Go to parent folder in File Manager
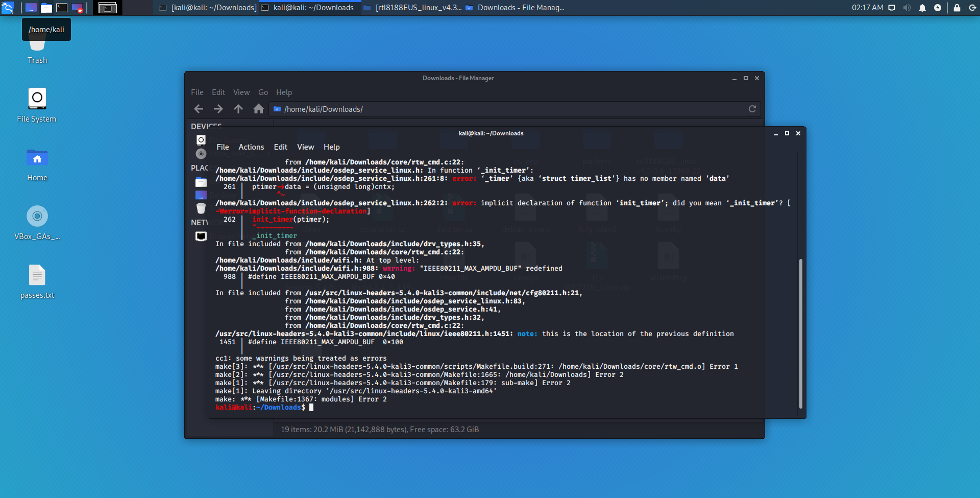The image size is (980, 498). coord(238,109)
